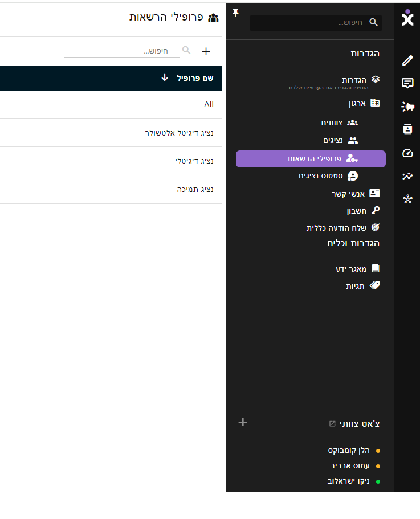Screen dimensions: 420x519
Task: Click the plus icon to add permission profile
Action: tap(206, 51)
